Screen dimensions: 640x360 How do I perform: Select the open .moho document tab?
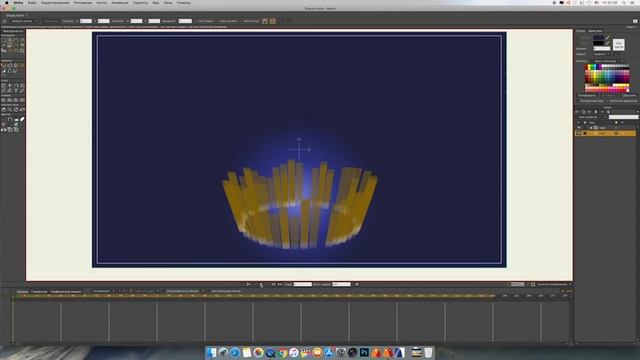point(15,15)
